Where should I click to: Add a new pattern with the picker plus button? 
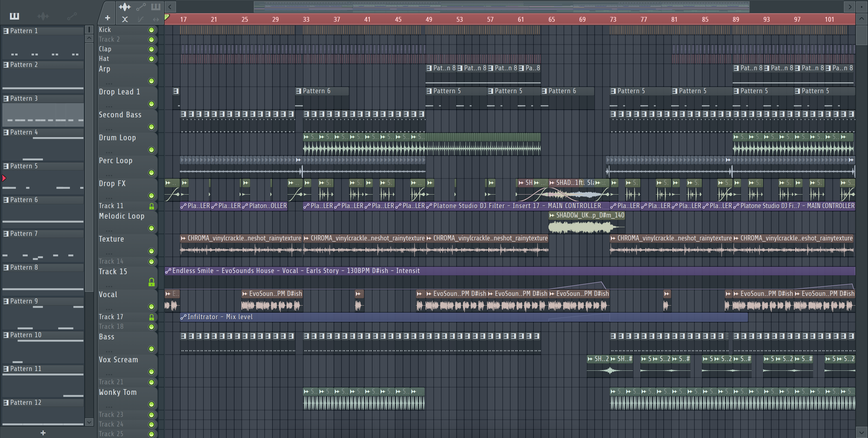tap(43, 433)
